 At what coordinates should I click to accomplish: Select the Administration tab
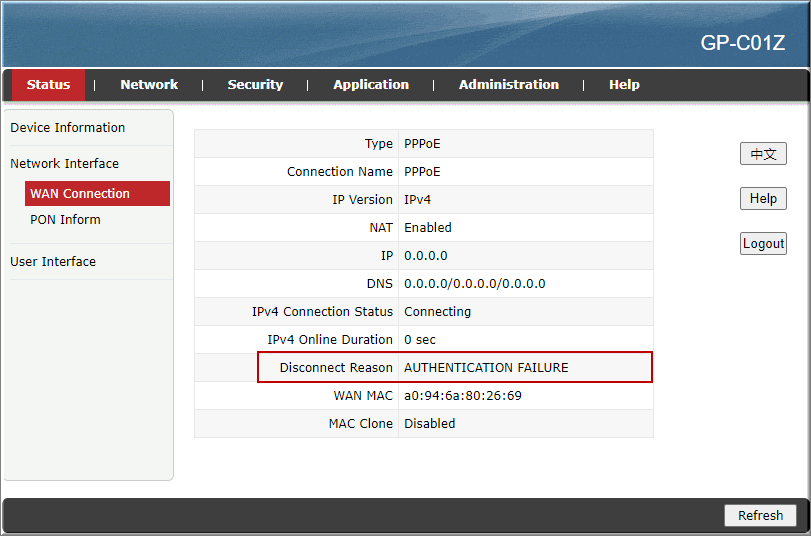(x=508, y=85)
